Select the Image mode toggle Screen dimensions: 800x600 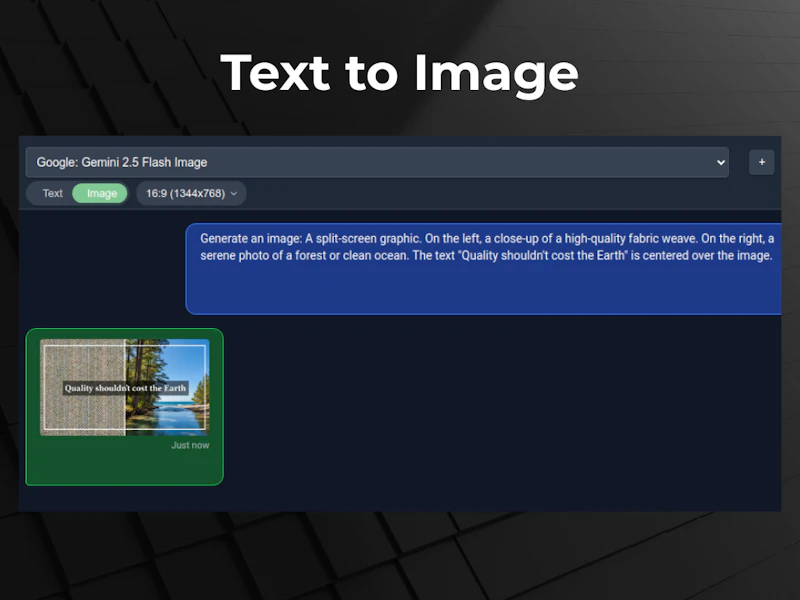pyautogui.click(x=100, y=193)
